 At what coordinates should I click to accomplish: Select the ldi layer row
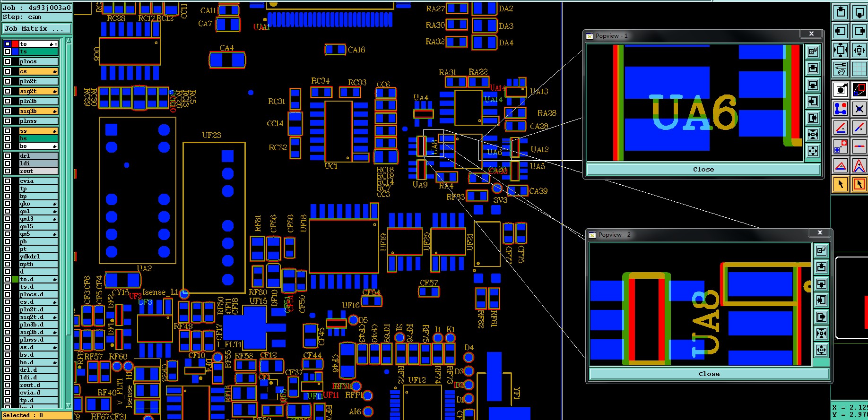pyautogui.click(x=38, y=163)
